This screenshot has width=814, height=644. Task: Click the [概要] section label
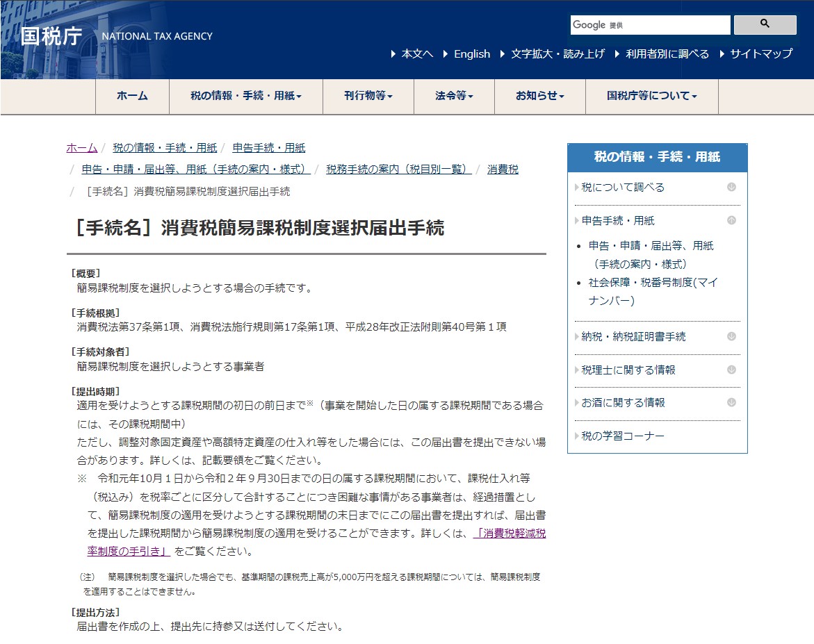tap(86, 274)
